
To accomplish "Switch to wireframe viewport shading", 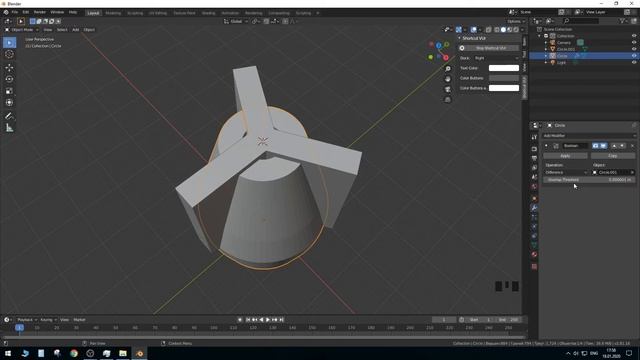I will coord(497,29).
